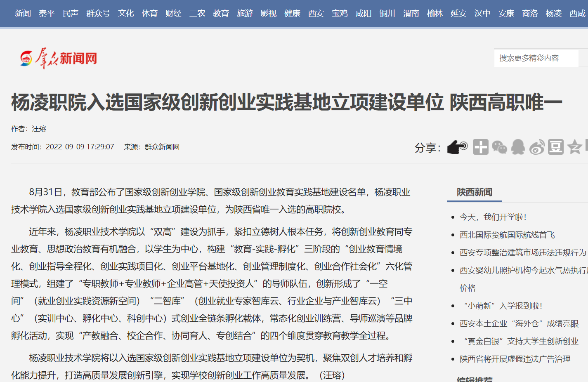This screenshot has height=382, width=588.
Task: Go to the 健康 channel
Action: pos(292,14)
